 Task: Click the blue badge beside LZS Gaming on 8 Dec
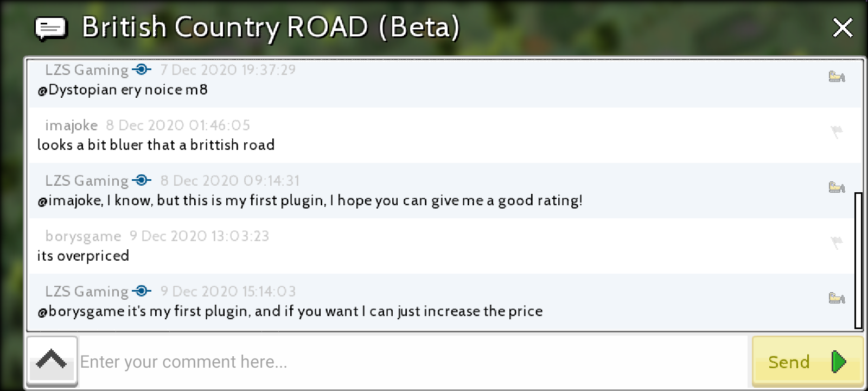[142, 180]
